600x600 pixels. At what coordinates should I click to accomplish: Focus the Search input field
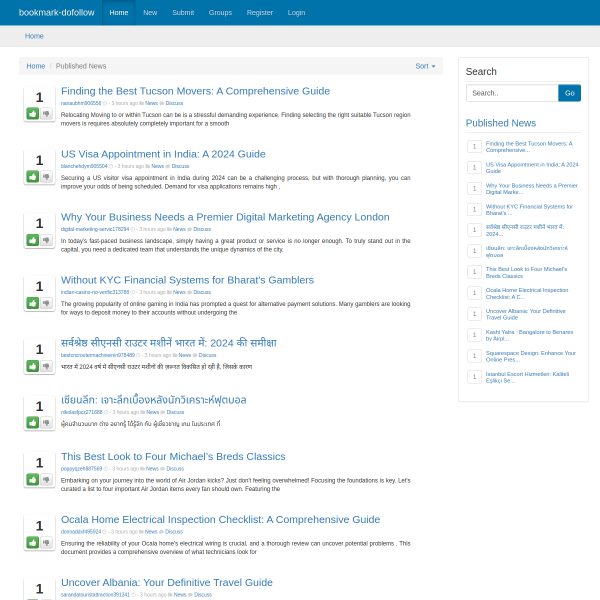pyautogui.click(x=512, y=93)
